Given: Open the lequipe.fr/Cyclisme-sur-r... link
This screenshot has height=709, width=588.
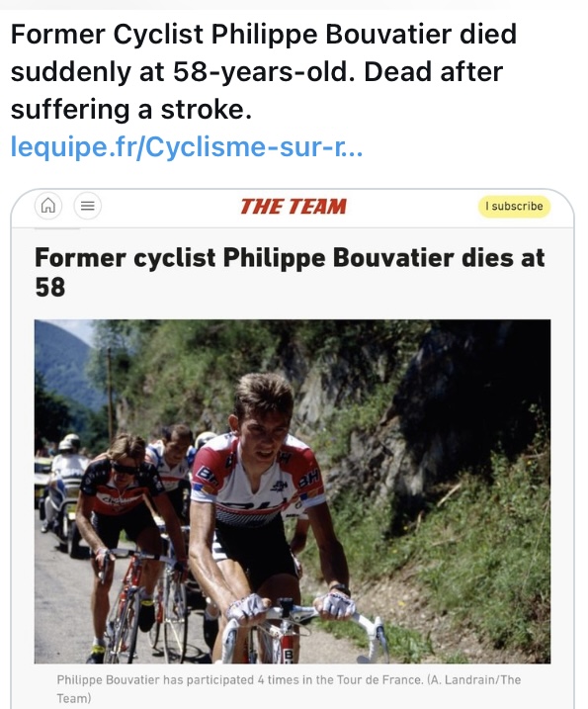Looking at the screenshot, I should [186, 146].
